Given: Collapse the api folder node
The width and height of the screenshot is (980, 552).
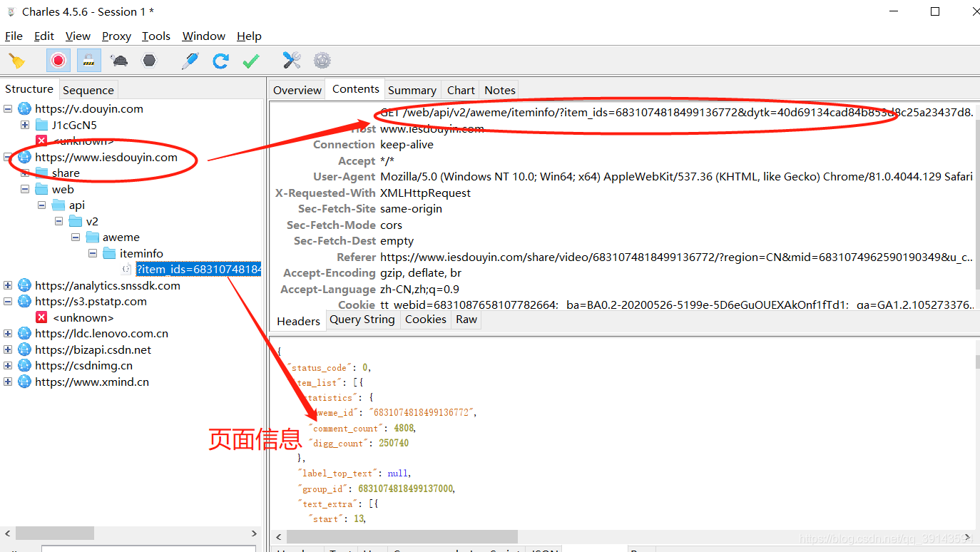Looking at the screenshot, I should click(x=42, y=205).
